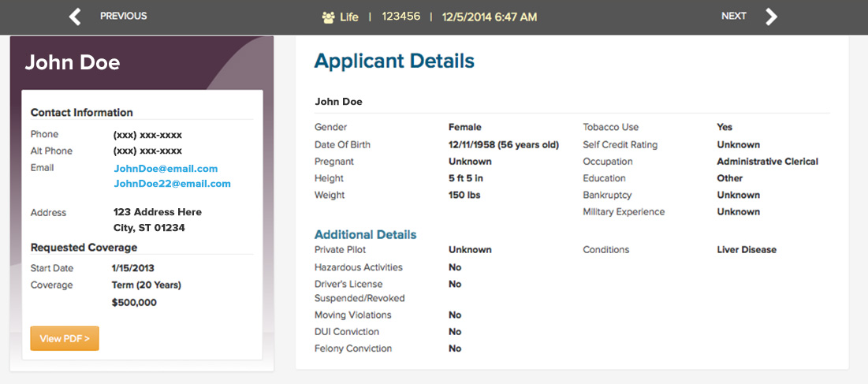Click the left arrow Previous icon
This screenshot has height=384, width=868.
click(75, 17)
